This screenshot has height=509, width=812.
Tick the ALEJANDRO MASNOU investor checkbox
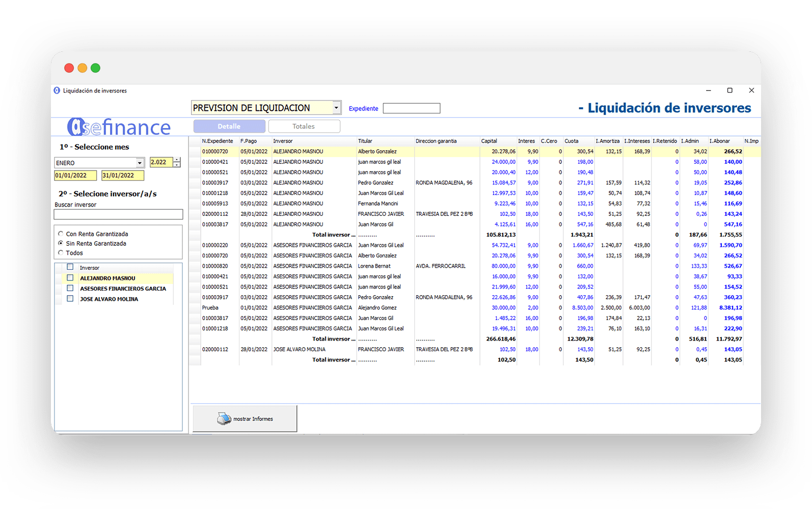[x=70, y=278]
